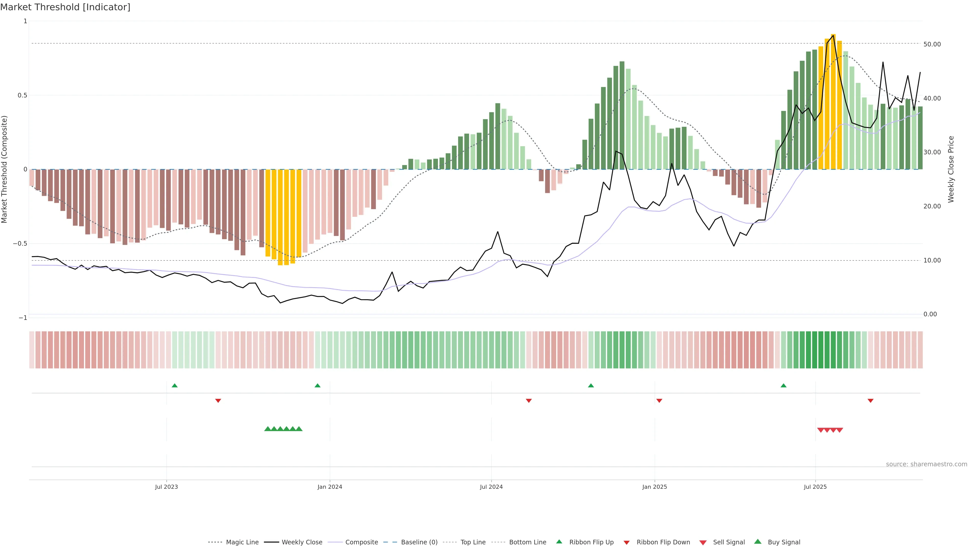The width and height of the screenshot is (980, 551).
Task: Click Sell Signal legend triangle icon
Action: [x=703, y=543]
